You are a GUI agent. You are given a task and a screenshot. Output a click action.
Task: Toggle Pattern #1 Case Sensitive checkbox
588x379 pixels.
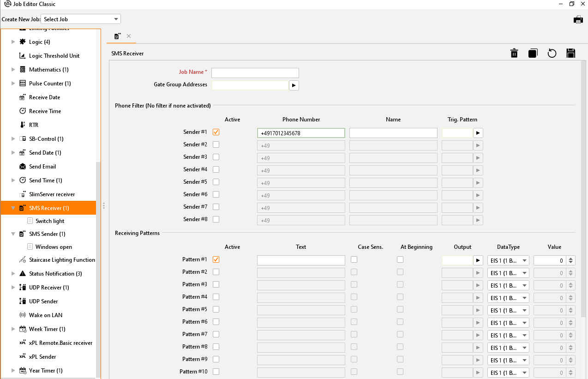pyautogui.click(x=354, y=259)
